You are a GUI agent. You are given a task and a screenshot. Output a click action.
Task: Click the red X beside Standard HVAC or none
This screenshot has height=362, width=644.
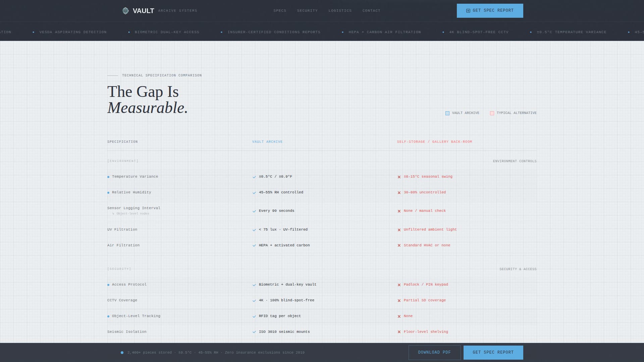tap(399, 246)
